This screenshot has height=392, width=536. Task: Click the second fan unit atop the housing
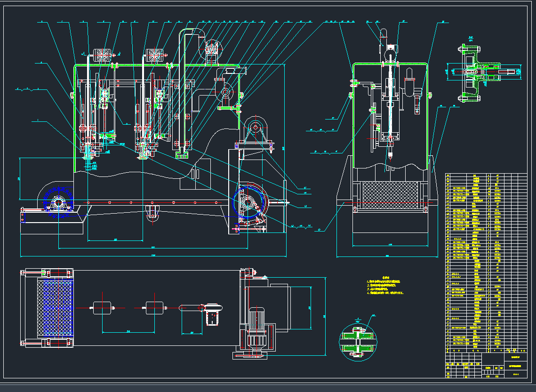tap(155, 55)
